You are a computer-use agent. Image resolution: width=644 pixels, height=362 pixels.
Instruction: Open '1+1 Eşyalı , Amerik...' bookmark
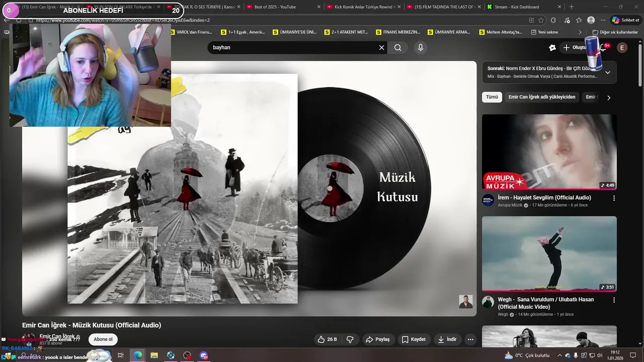(x=243, y=32)
